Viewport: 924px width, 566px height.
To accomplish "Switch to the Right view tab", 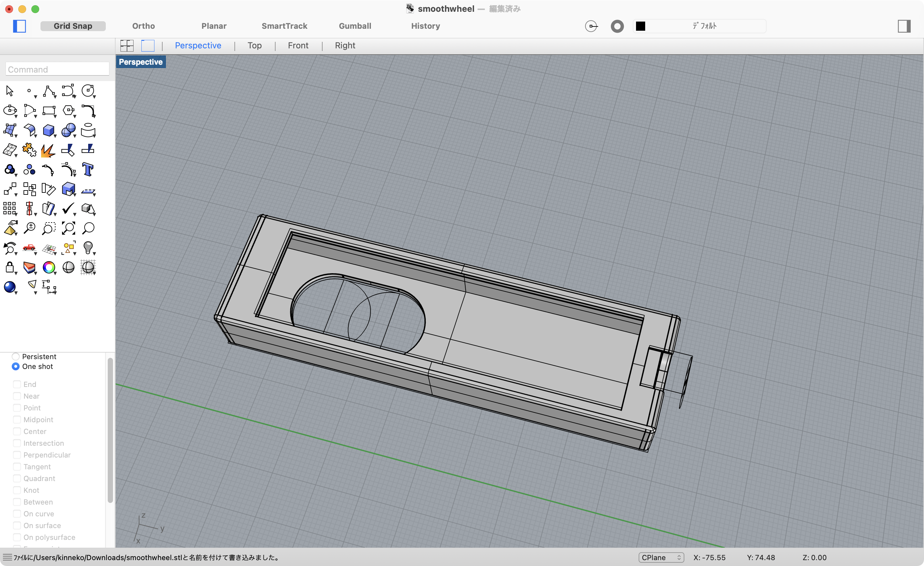I will pos(345,45).
